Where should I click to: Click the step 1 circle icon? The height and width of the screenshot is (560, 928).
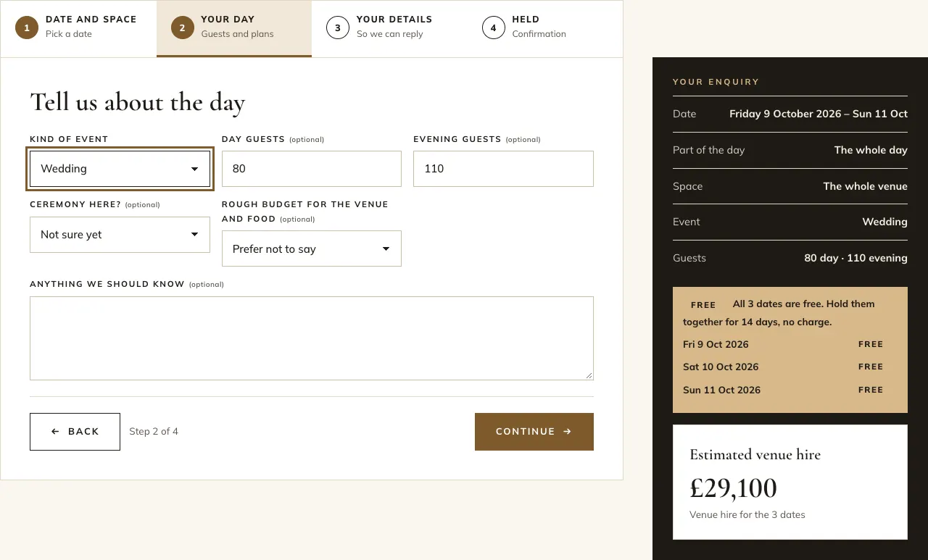[x=27, y=28]
